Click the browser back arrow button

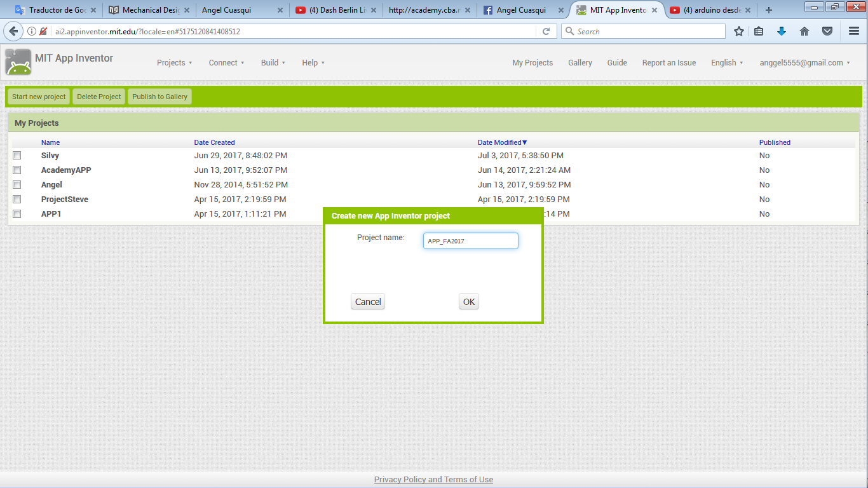13,31
